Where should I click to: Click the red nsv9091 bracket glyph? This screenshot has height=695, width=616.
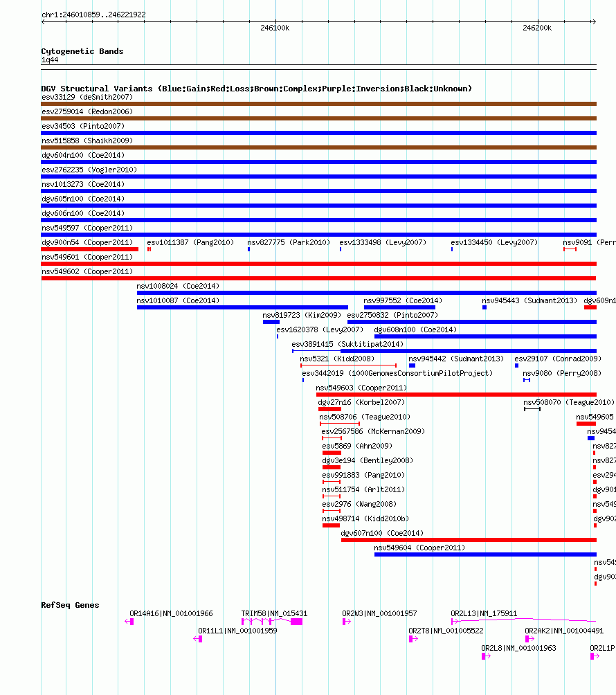[570, 249]
